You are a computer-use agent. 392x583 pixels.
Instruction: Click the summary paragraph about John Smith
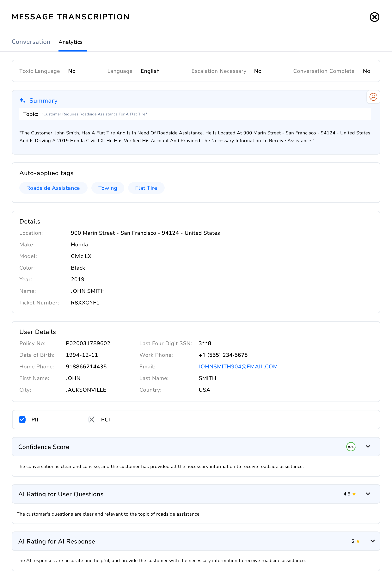(195, 137)
